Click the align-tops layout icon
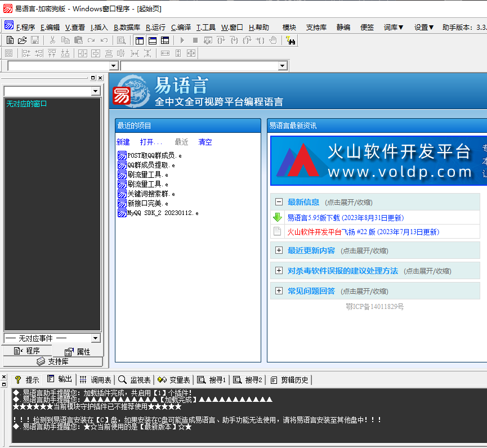The image size is (487, 448). pyautogui.click(x=52, y=53)
